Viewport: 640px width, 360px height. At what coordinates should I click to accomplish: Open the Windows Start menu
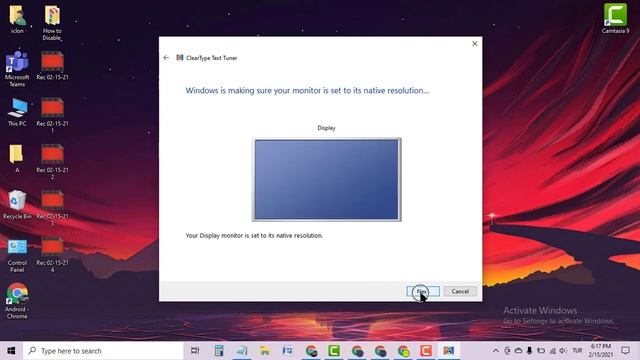[11, 351]
